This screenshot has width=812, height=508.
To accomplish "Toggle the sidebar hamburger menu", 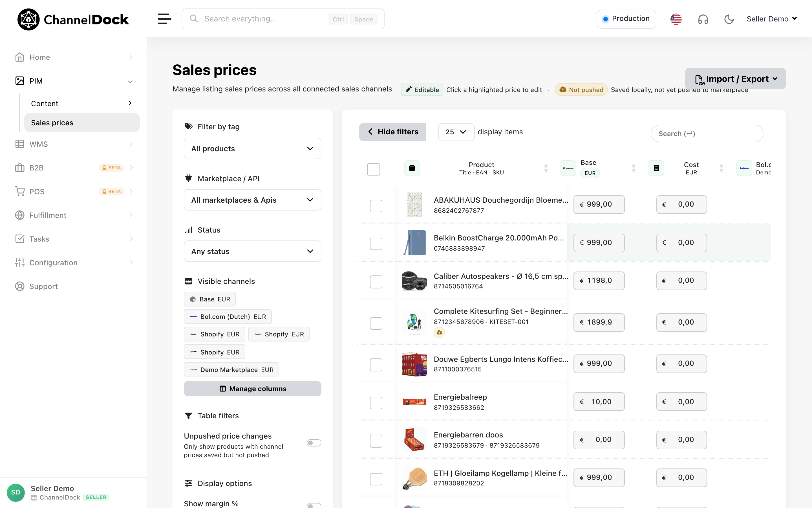I will [164, 19].
